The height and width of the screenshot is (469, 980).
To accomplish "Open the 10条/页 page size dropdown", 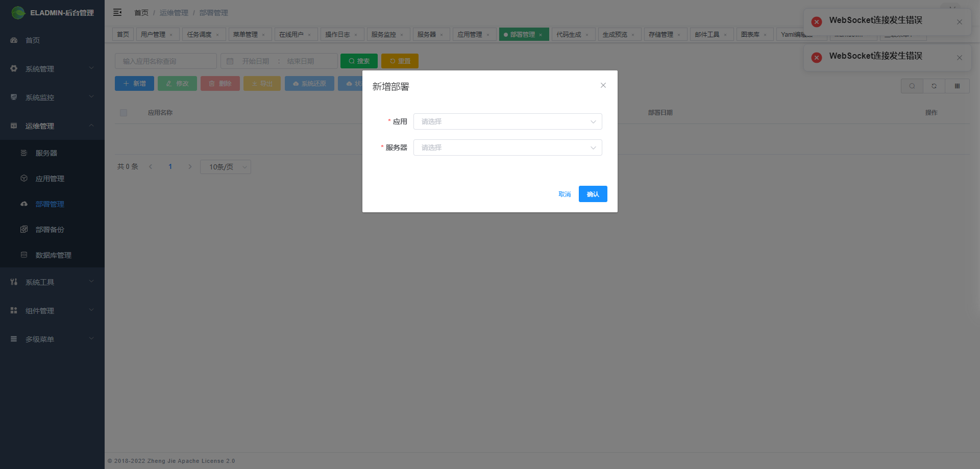I will tap(225, 166).
